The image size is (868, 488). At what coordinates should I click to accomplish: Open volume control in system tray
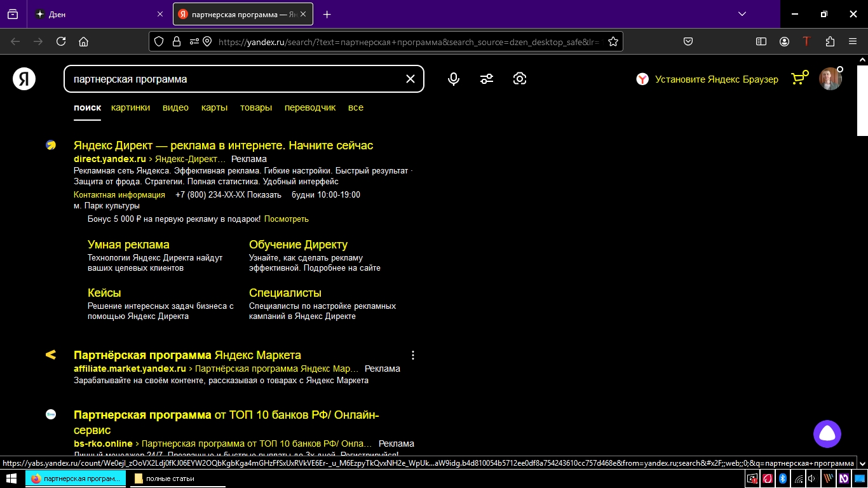[x=812, y=478]
